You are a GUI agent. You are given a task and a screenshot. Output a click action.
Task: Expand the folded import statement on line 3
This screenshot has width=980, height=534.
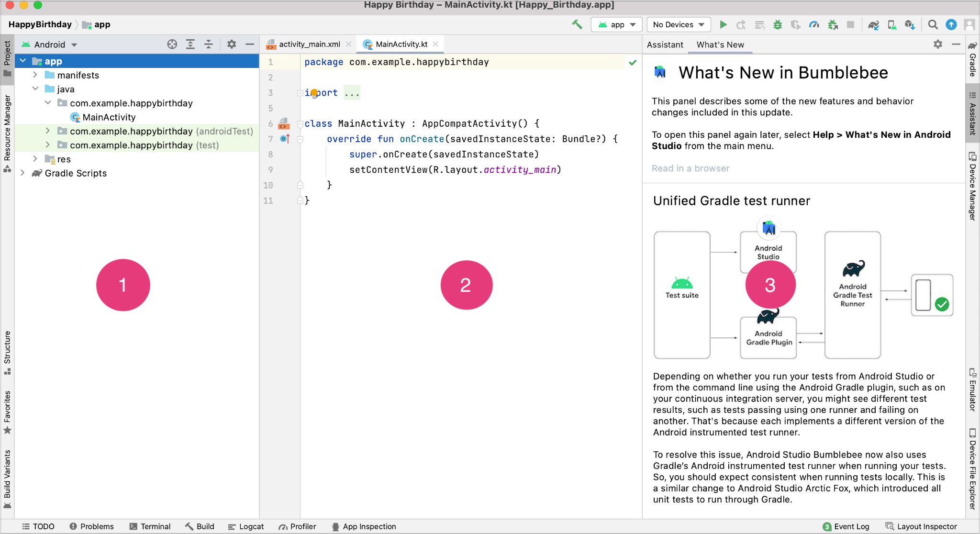tap(353, 92)
